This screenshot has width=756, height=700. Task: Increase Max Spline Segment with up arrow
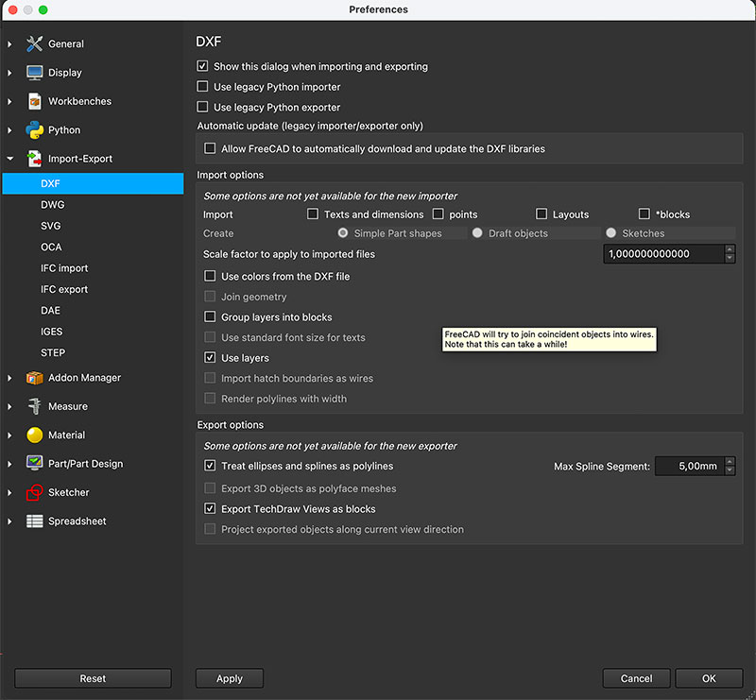(x=730, y=461)
